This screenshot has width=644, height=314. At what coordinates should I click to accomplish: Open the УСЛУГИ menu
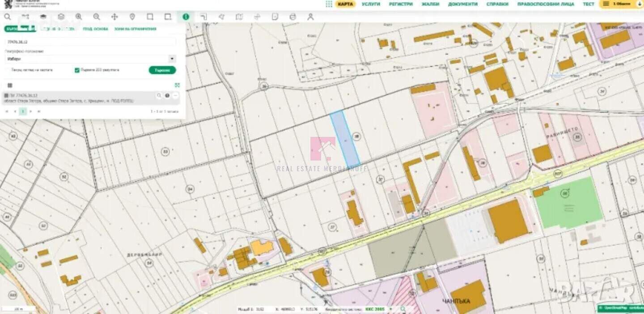pyautogui.click(x=371, y=4)
